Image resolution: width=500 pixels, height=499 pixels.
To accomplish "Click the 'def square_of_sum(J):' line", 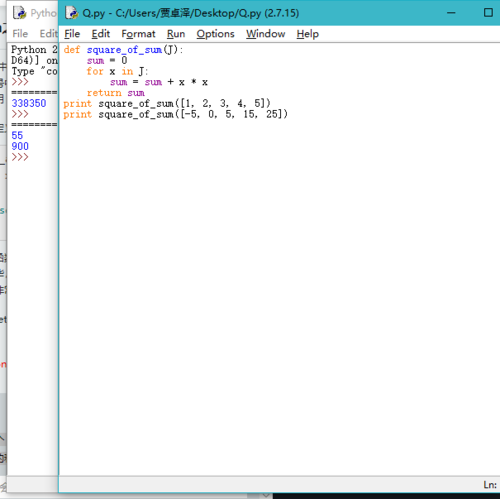I will pyautogui.click(x=123, y=50).
